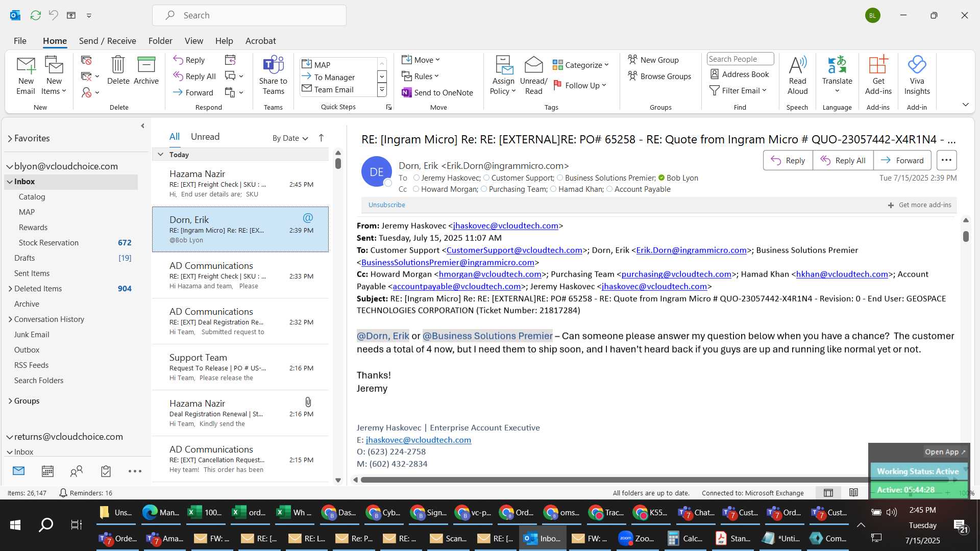This screenshot has height=551, width=980.
Task: Click the Send to OneNote icon
Action: click(x=437, y=92)
